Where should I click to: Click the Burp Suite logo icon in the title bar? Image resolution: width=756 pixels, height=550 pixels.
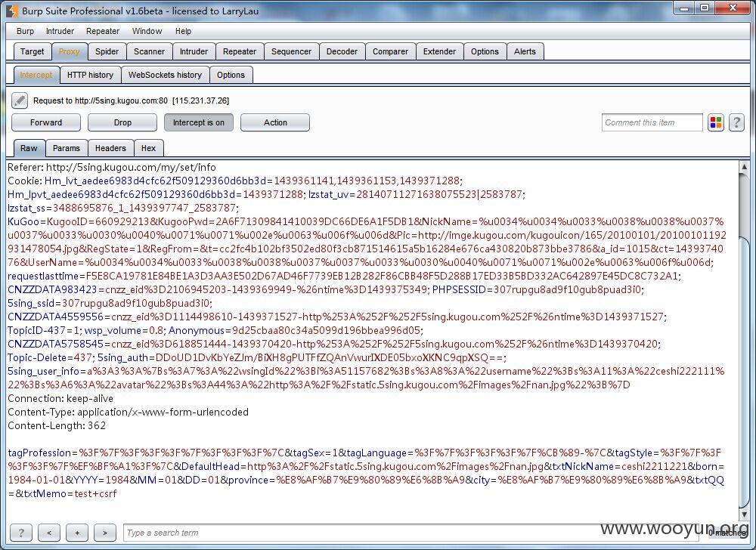click(12, 10)
